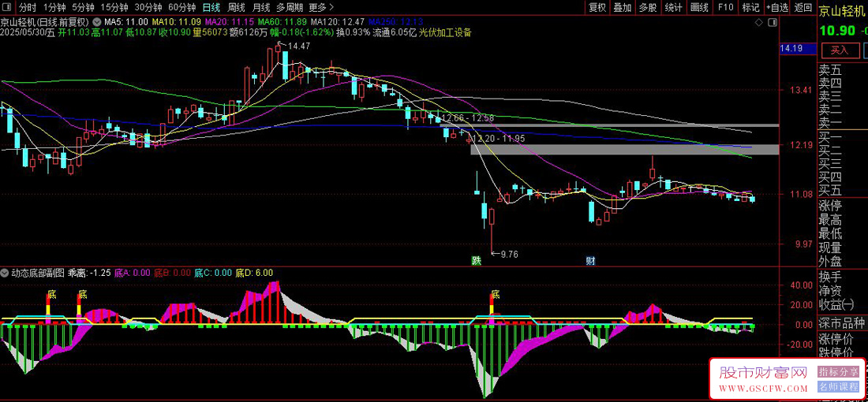This screenshot has height=402, width=868.
Task: Click the blue MA250 label
Action: 396,22
